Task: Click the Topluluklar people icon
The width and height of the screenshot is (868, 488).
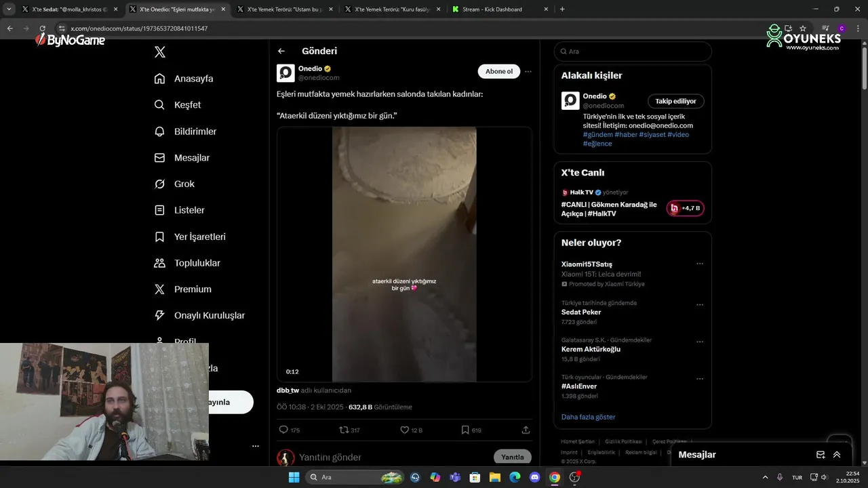Action: click(160, 263)
